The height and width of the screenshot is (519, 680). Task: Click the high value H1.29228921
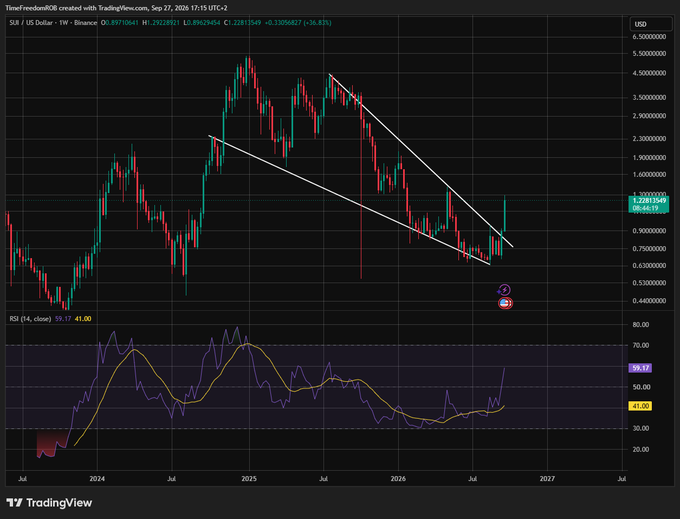pyautogui.click(x=160, y=23)
